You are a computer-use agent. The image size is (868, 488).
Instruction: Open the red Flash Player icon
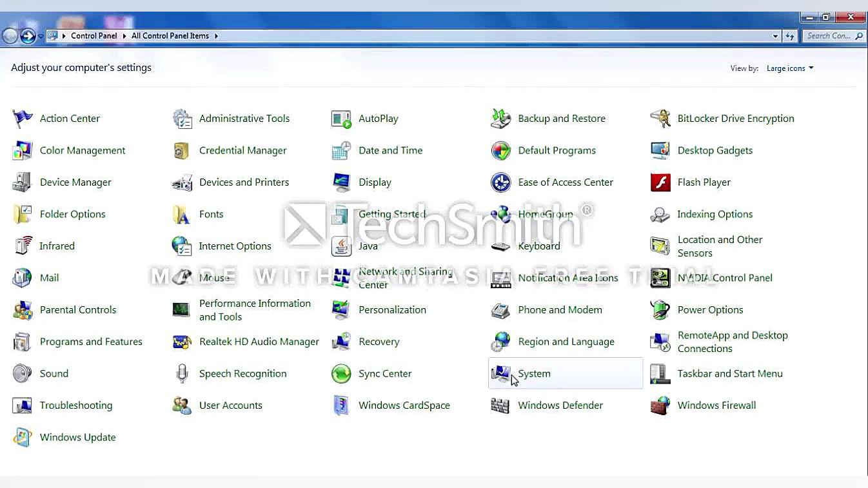point(660,182)
